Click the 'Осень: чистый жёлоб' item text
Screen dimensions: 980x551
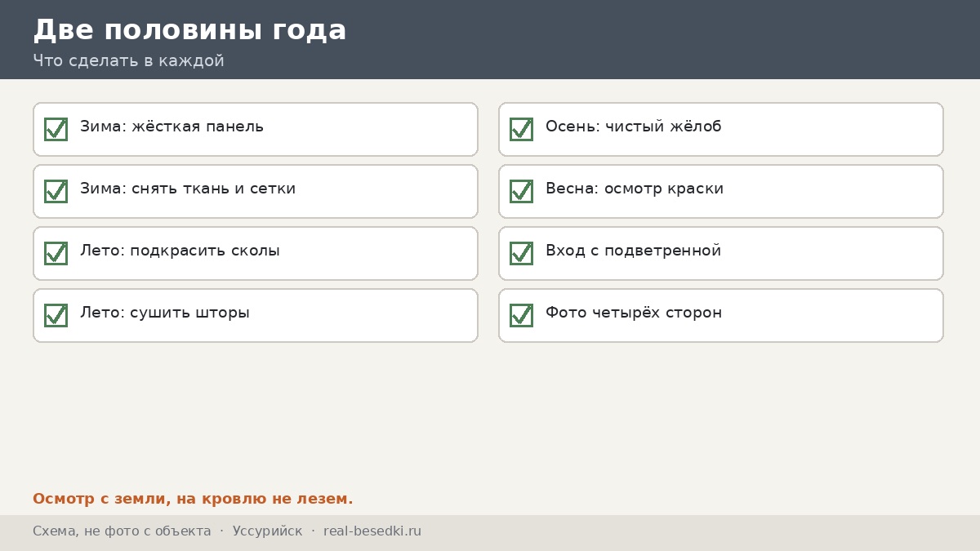click(x=634, y=127)
